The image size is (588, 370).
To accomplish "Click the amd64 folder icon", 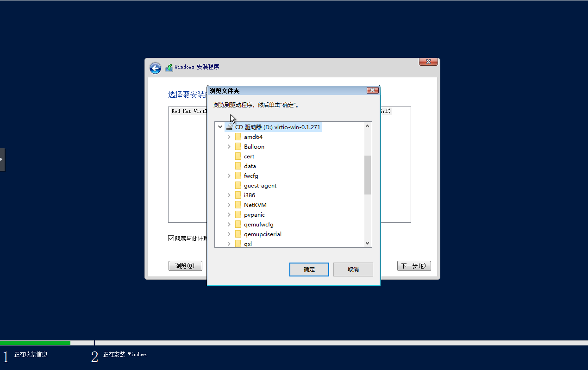I will click(x=238, y=137).
